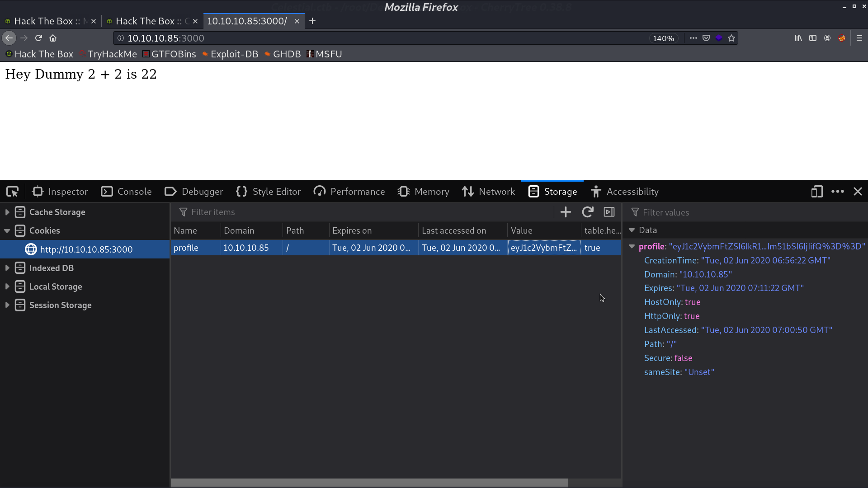Toggle responsive design mode icon
The width and height of the screenshot is (868, 488).
pyautogui.click(x=817, y=192)
